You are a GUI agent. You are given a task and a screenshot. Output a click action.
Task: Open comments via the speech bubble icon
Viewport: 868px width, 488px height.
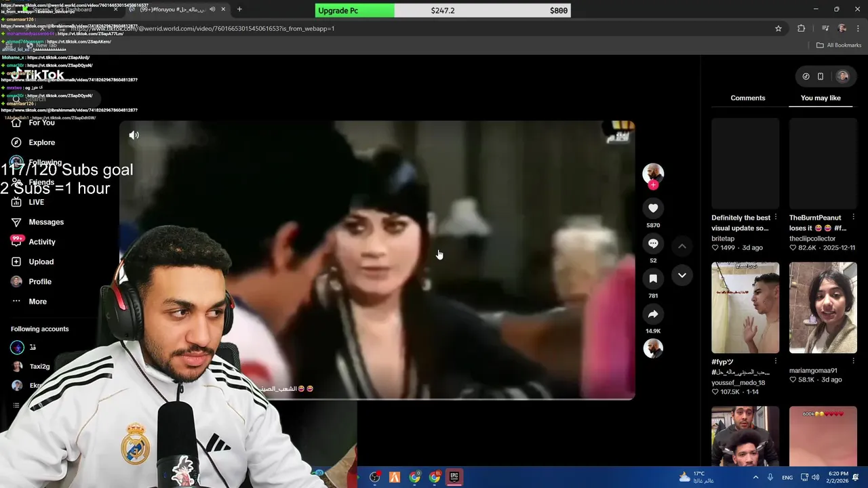tap(653, 243)
